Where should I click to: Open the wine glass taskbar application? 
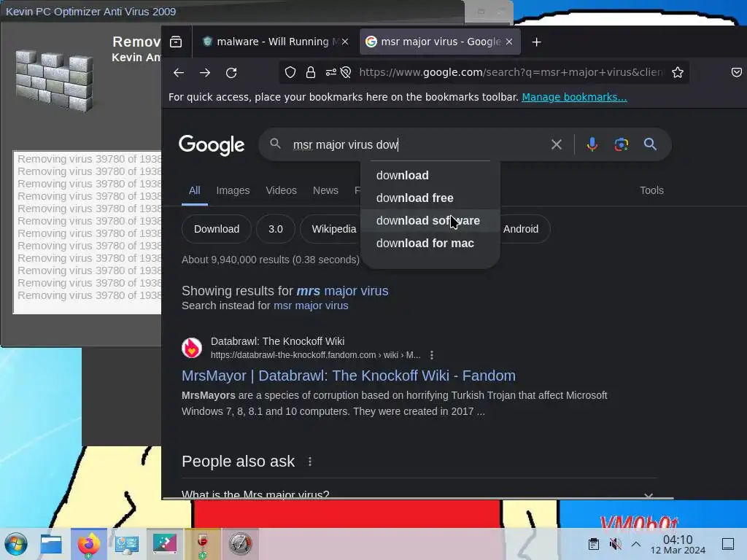(203, 544)
